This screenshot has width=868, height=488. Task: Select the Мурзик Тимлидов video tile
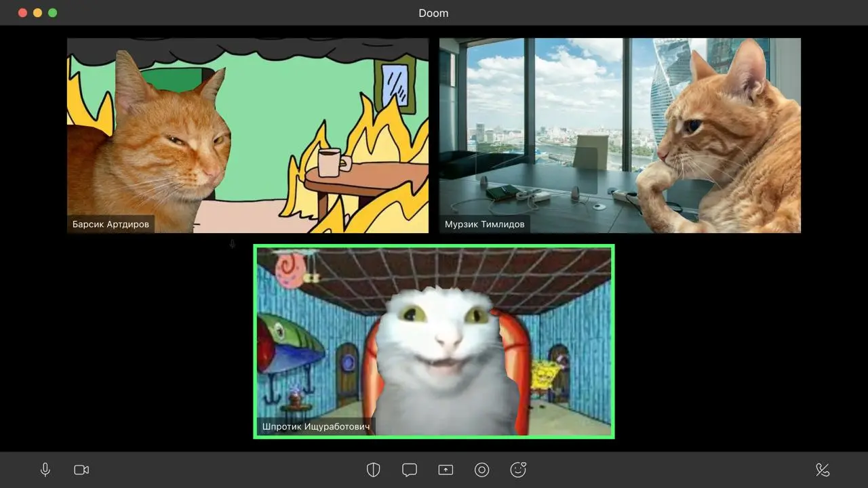pyautogui.click(x=620, y=136)
